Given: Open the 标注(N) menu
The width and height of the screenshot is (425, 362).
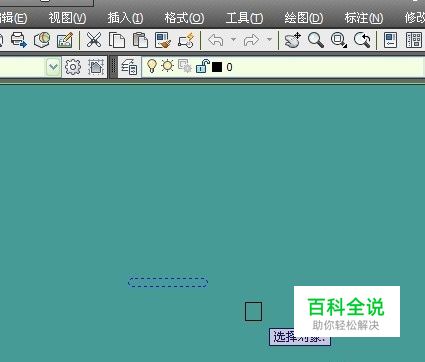Looking at the screenshot, I should click(364, 18).
